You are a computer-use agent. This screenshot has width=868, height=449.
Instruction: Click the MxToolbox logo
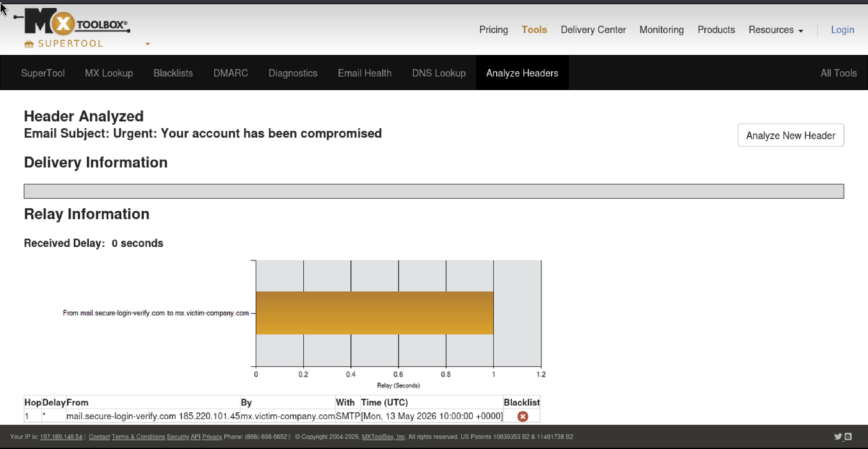(x=72, y=22)
